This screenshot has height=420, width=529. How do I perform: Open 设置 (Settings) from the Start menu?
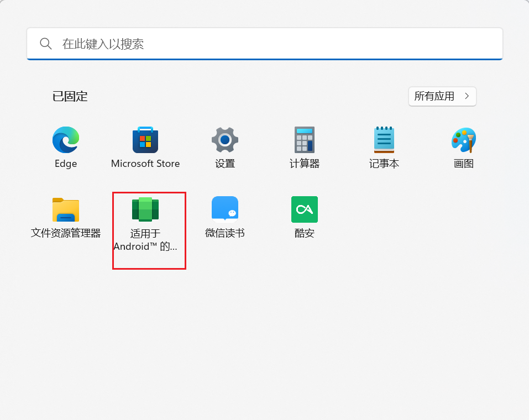coord(224,140)
